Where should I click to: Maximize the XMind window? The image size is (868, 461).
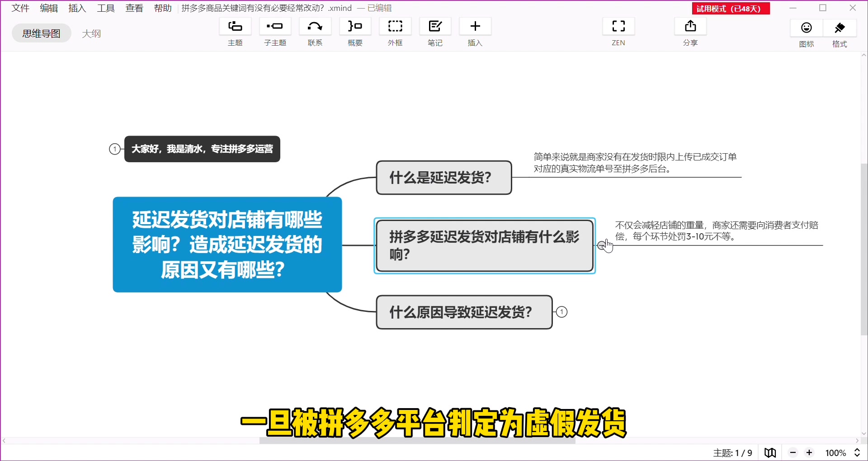click(x=823, y=8)
